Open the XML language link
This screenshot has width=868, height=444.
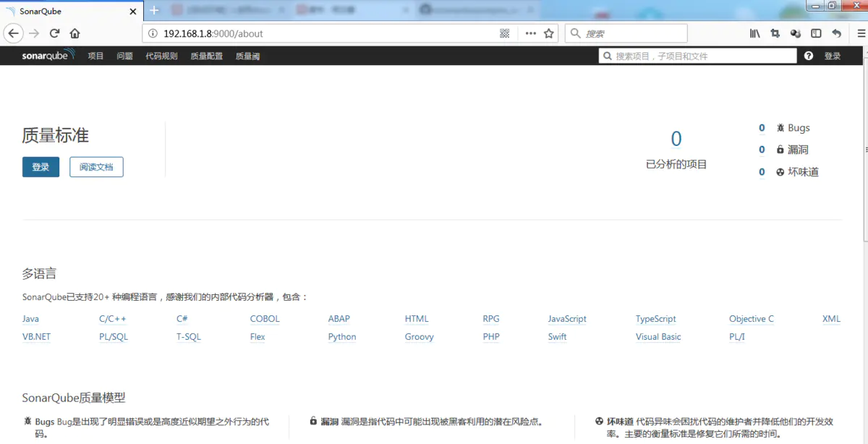pos(832,319)
